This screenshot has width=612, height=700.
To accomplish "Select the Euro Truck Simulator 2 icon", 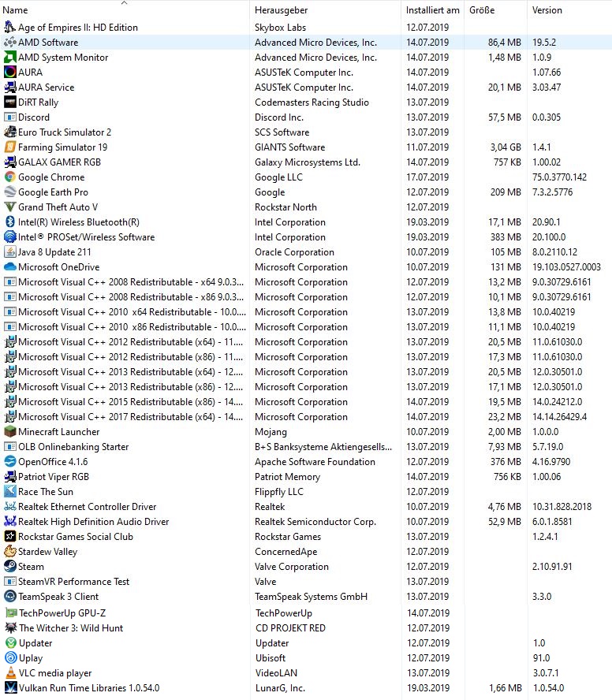I will click(x=9, y=132).
